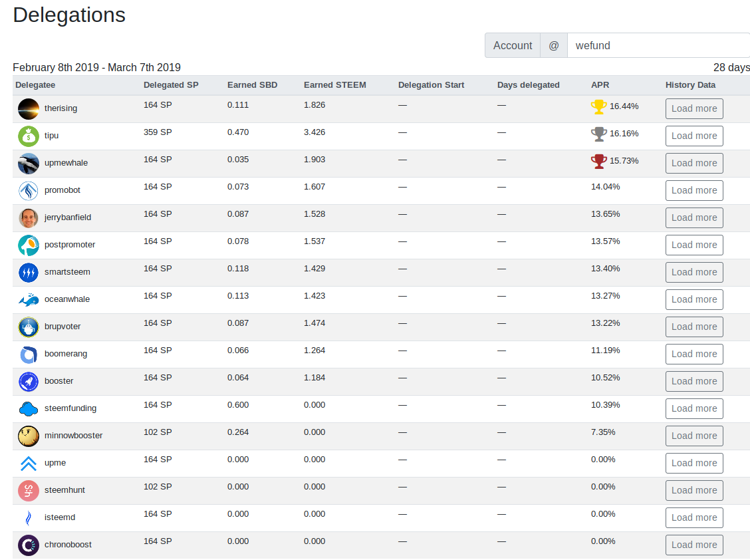Sort by the Earned STEEM column header
The height and width of the screenshot is (560, 750).
(335, 85)
